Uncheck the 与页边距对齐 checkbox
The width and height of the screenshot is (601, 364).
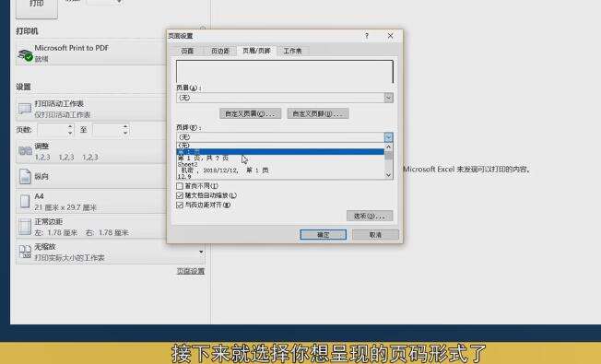click(x=180, y=205)
